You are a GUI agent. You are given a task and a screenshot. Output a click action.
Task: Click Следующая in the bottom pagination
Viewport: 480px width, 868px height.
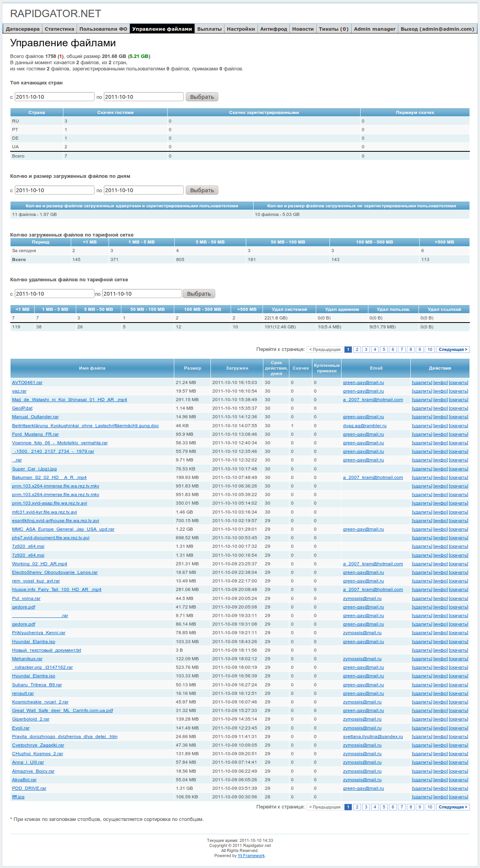[453, 807]
